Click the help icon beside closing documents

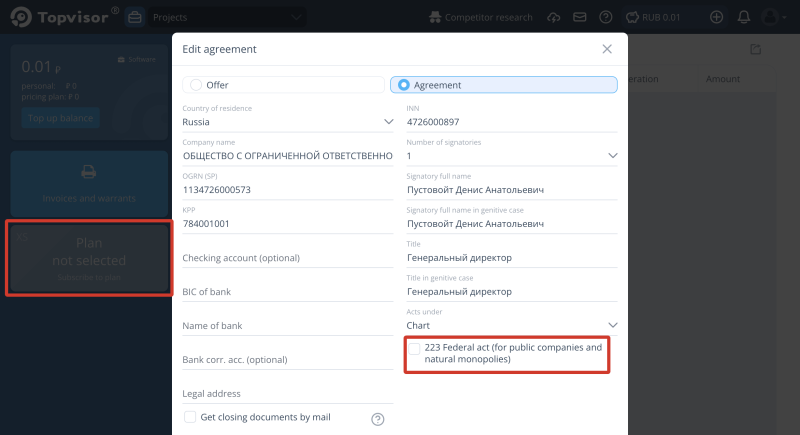point(378,419)
